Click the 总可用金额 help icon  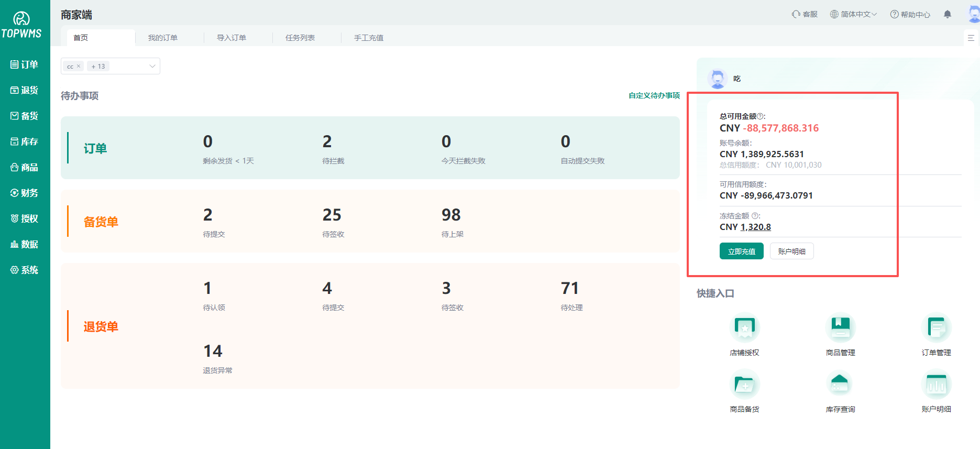[760, 116]
